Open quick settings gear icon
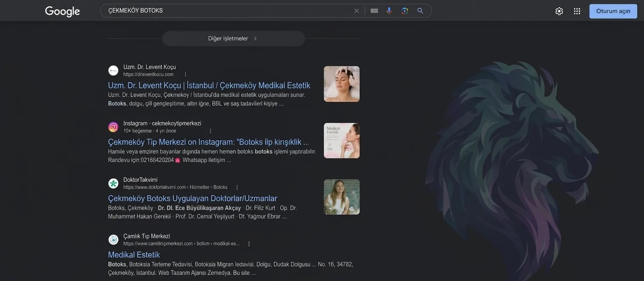The image size is (644, 281). tap(559, 11)
